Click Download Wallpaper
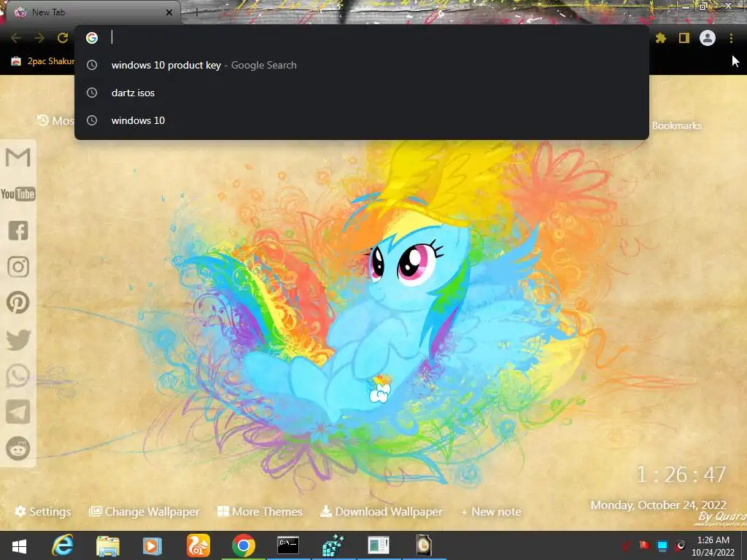The height and width of the screenshot is (560, 747). (381, 511)
